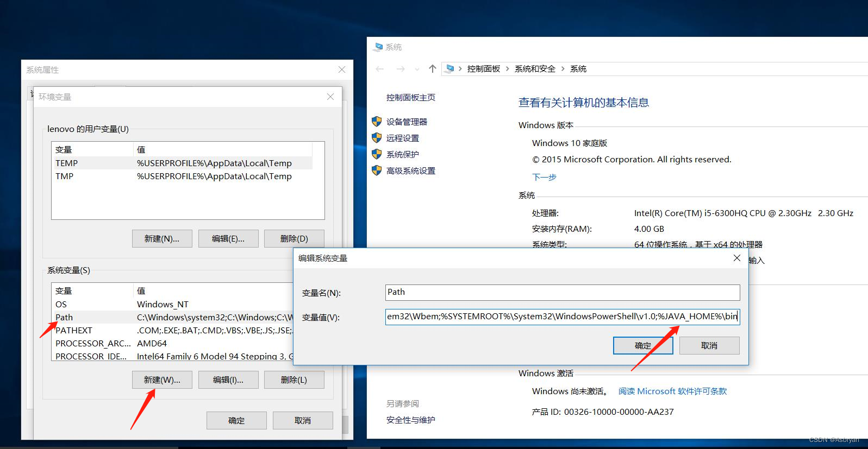Click 编辑(E)... for user variables

(x=228, y=238)
